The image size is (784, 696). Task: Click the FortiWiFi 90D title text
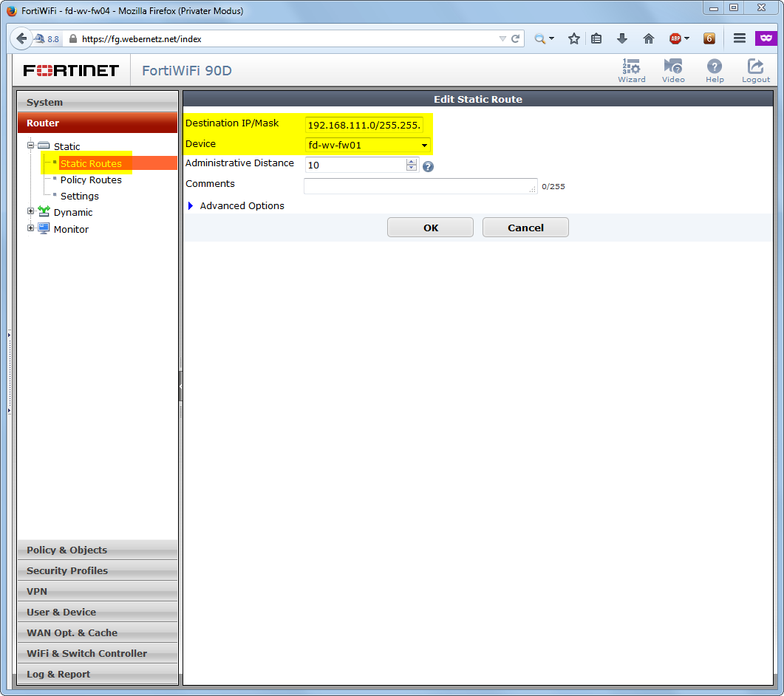point(187,70)
